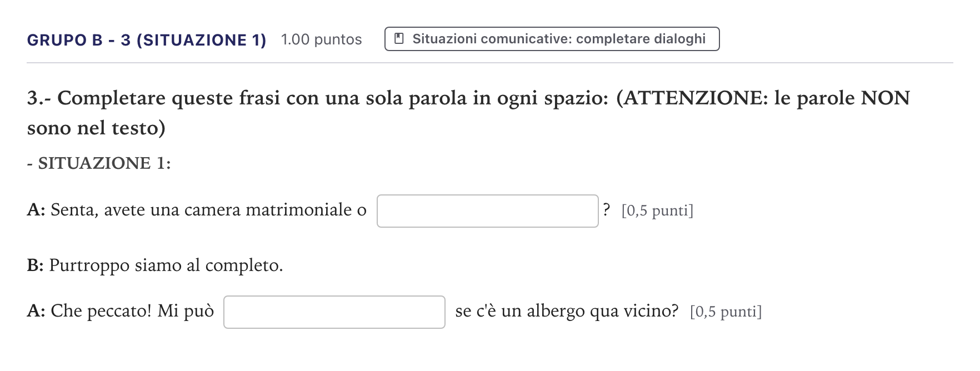Click the 'ATTENZIONE' warning text in instructions

coord(694,98)
